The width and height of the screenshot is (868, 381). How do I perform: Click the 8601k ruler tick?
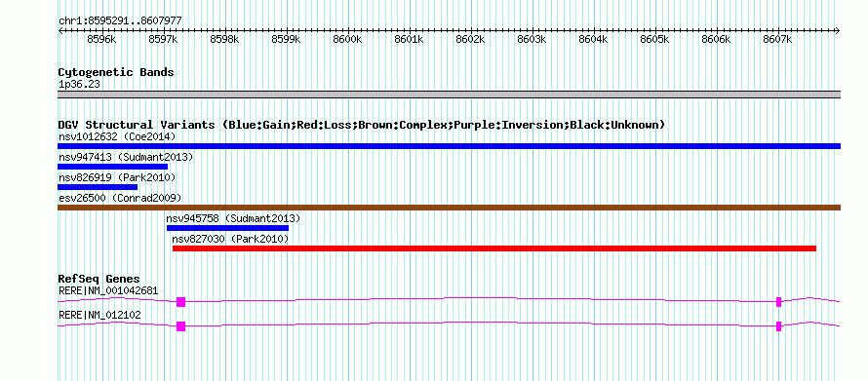(409, 39)
